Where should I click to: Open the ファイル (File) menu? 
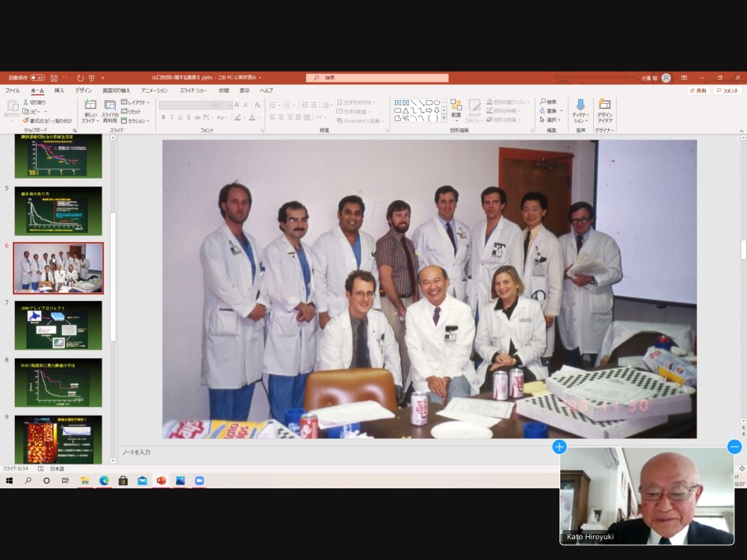pyautogui.click(x=13, y=90)
